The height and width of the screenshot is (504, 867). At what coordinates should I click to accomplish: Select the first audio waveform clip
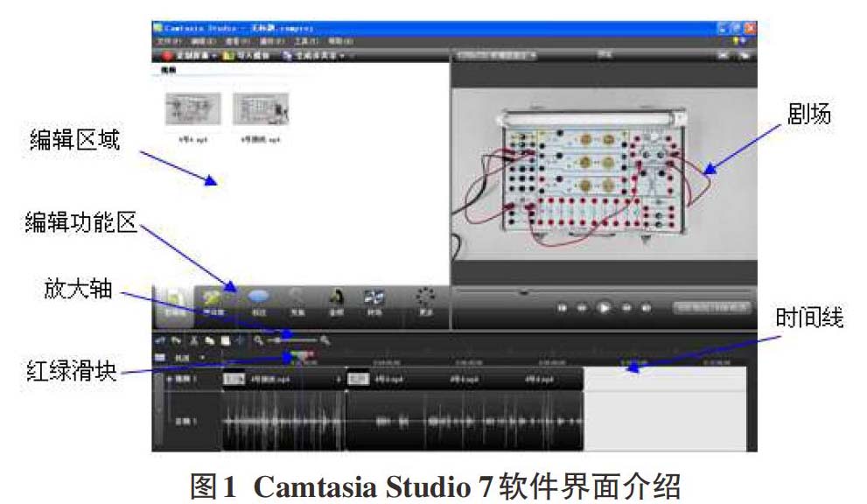283,421
